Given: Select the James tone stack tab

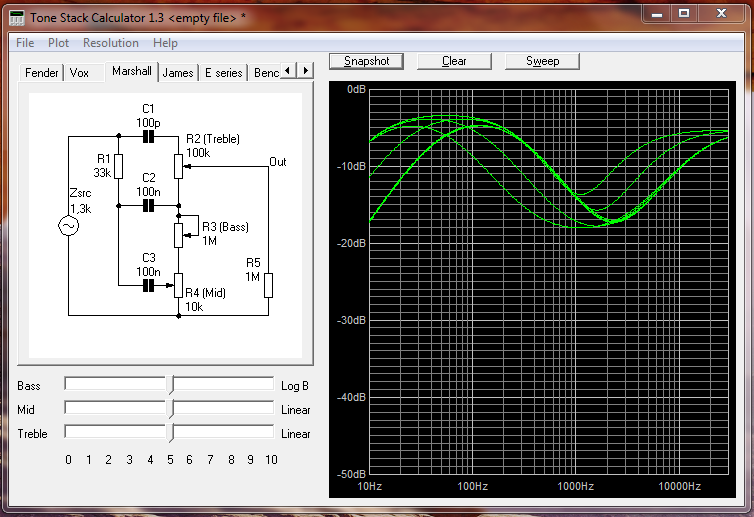Looking at the screenshot, I should (178, 73).
